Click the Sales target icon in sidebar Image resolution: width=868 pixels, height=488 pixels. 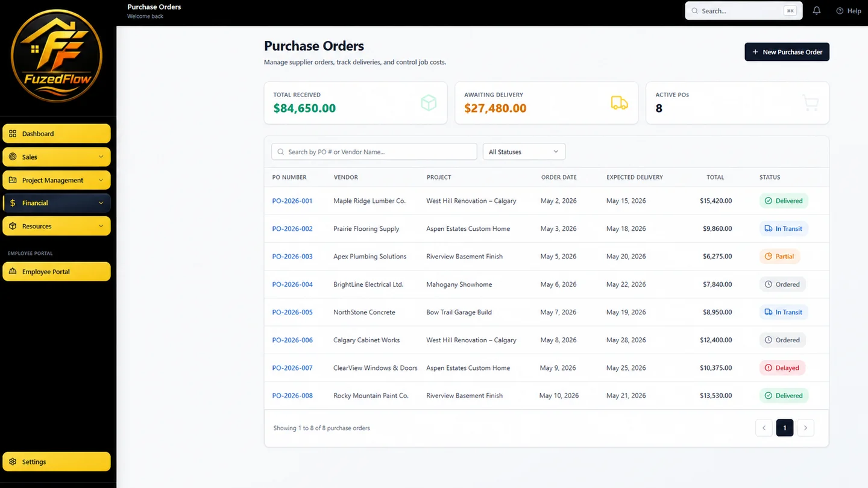tap(13, 157)
